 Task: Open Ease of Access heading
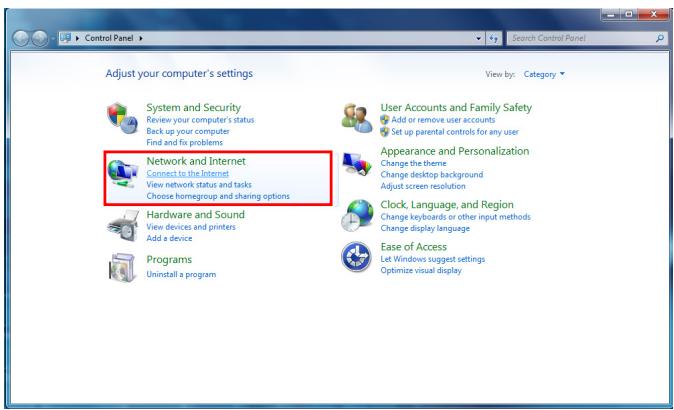click(x=413, y=247)
